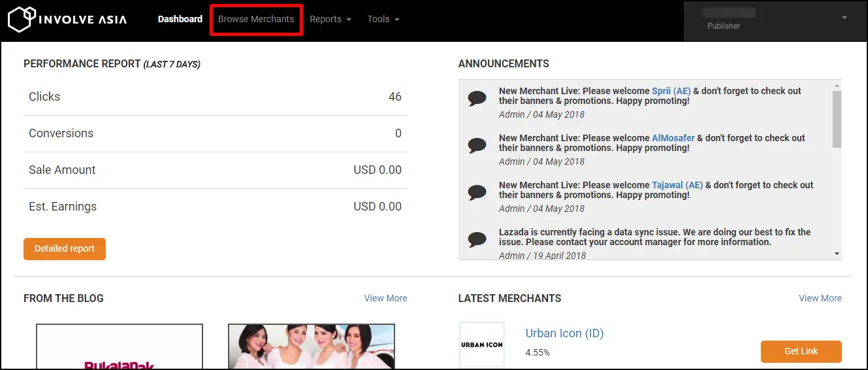Click the Admin / 19 April 2018 date
Screen dimensions: 868x370
[542, 256]
